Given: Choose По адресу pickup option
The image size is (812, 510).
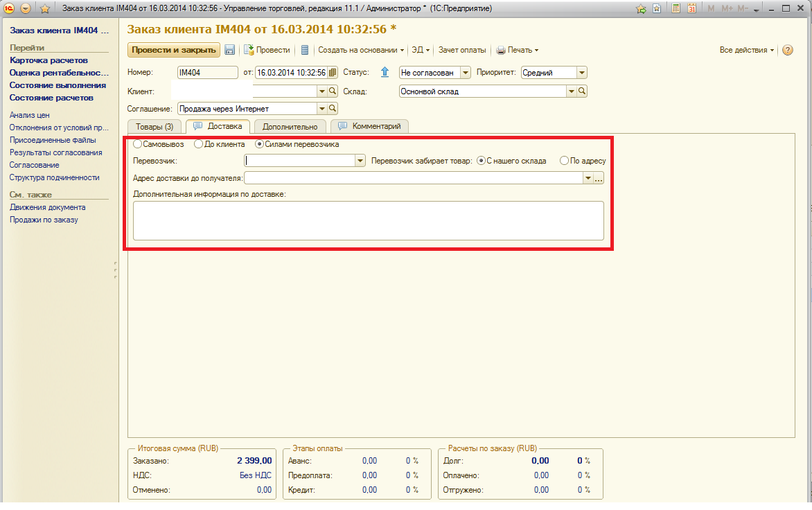Looking at the screenshot, I should 583,161.
